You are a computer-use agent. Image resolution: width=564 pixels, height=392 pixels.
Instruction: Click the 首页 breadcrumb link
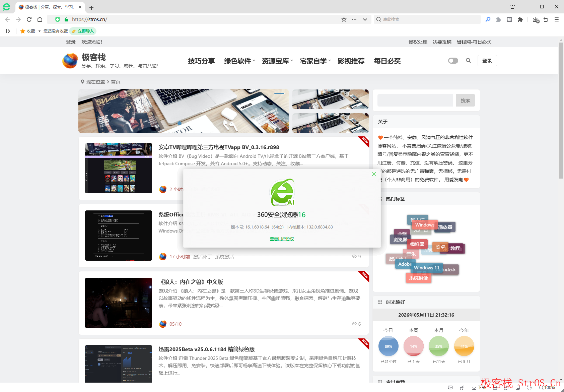tap(116, 82)
